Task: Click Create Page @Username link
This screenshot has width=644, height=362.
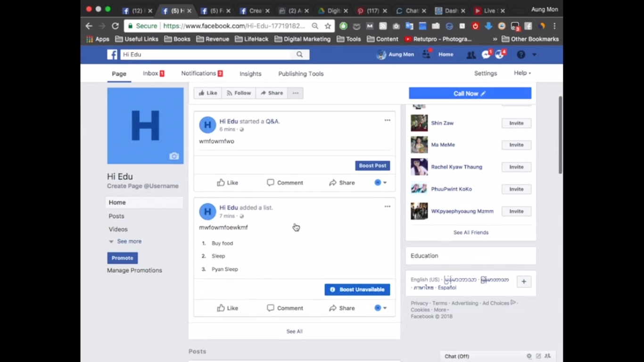Action: (143, 186)
